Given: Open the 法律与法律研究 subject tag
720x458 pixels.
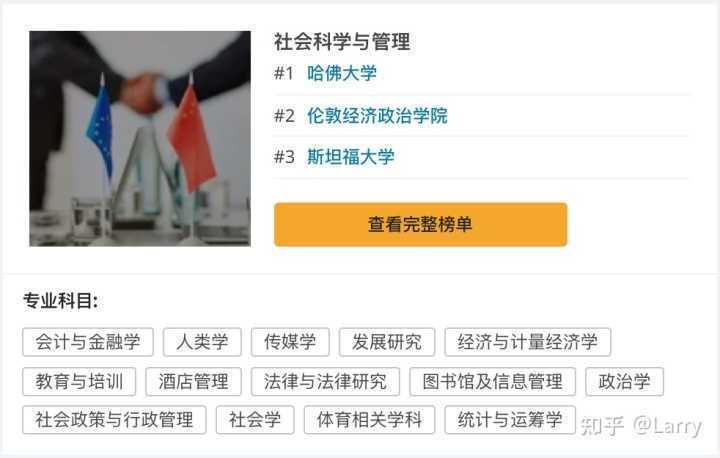Looking at the screenshot, I should pos(326,381).
